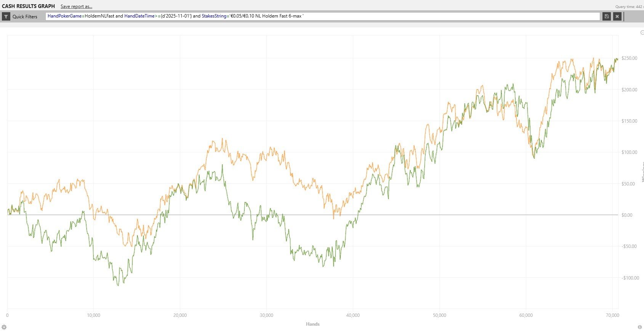Click the "CASH RESULTS GRAPH" title

click(x=29, y=6)
